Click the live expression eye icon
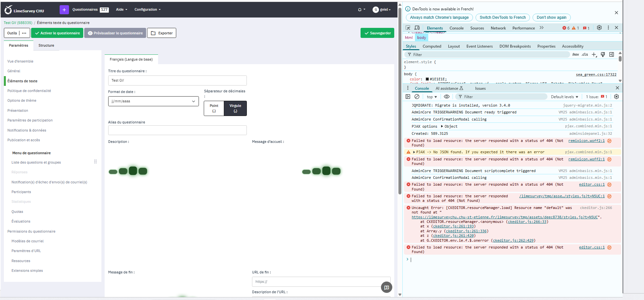Image resolution: width=644 pixels, height=300 pixels. [x=446, y=97]
